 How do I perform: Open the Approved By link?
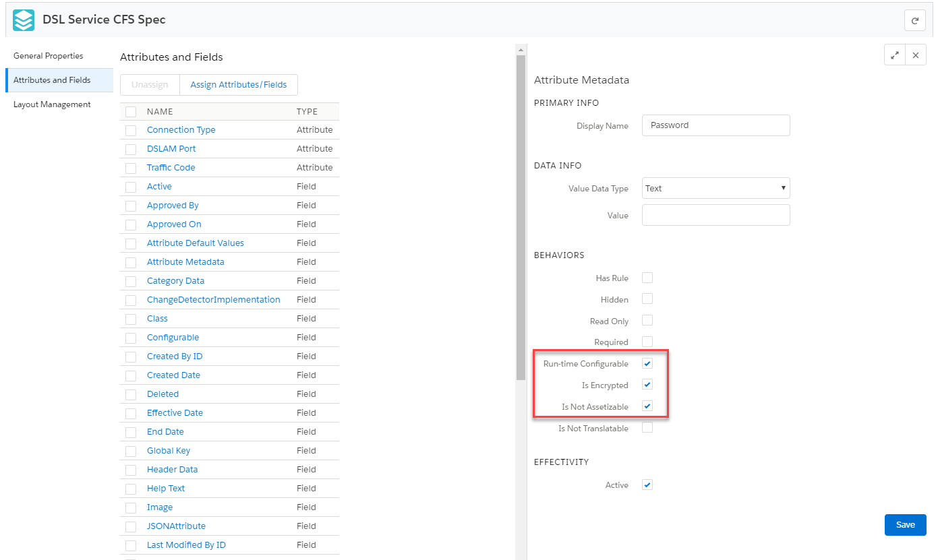[x=173, y=205]
